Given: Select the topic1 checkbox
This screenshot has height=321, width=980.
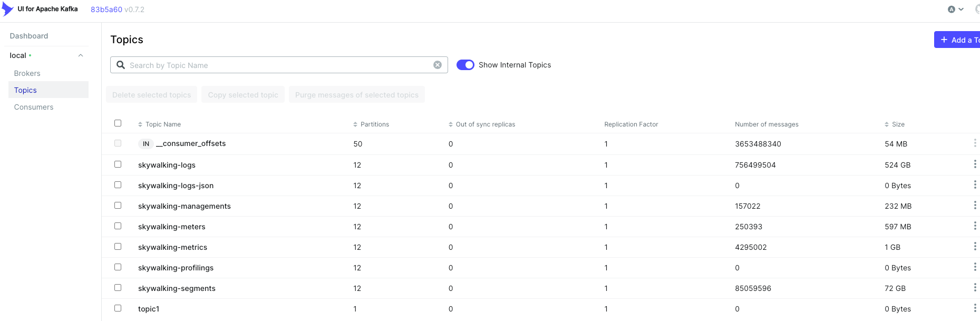Looking at the screenshot, I should (x=118, y=308).
